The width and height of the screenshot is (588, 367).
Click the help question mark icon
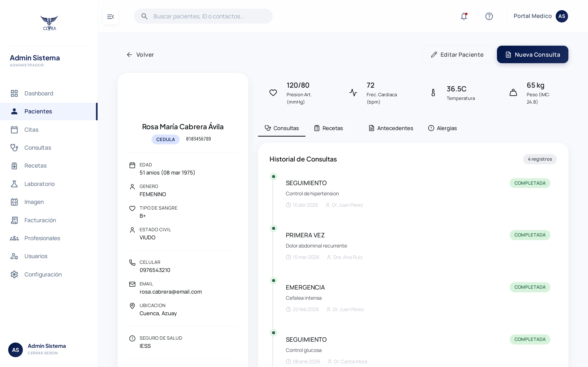(x=489, y=16)
